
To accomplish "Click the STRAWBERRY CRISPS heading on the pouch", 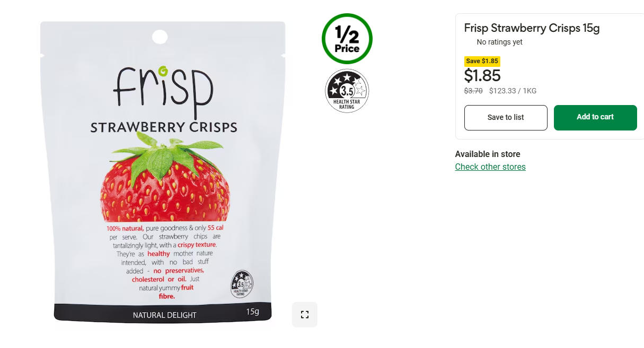I will 164,127.
